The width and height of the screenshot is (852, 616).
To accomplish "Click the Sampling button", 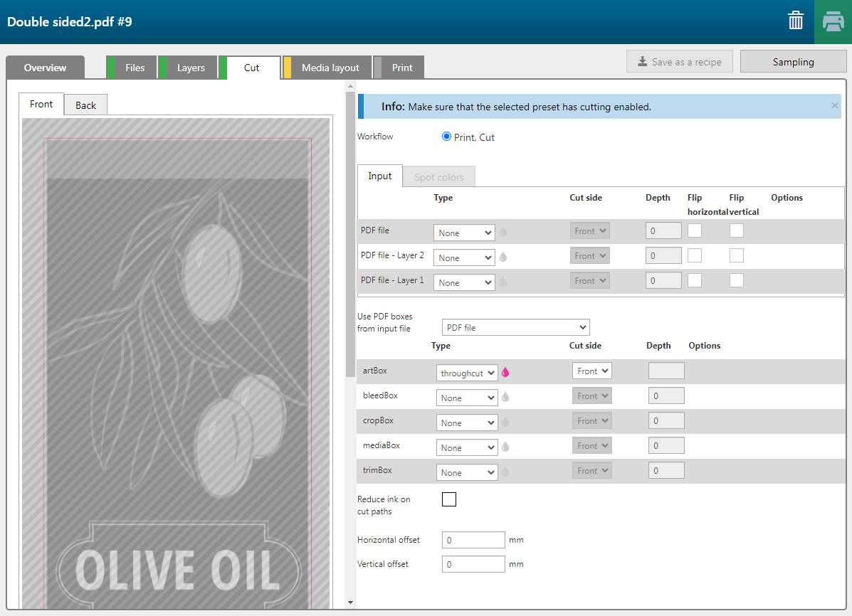I will [x=793, y=62].
